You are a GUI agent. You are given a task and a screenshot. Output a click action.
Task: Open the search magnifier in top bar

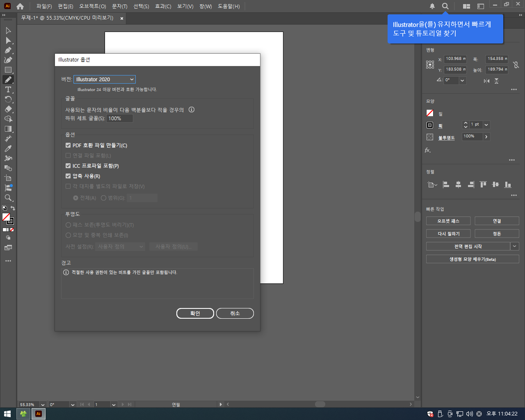pyautogui.click(x=445, y=6)
